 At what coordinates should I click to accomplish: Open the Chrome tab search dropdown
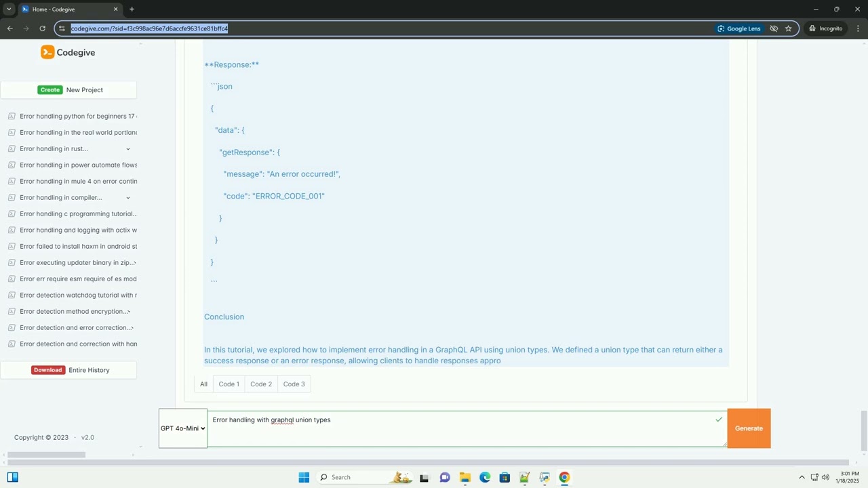[x=9, y=9]
